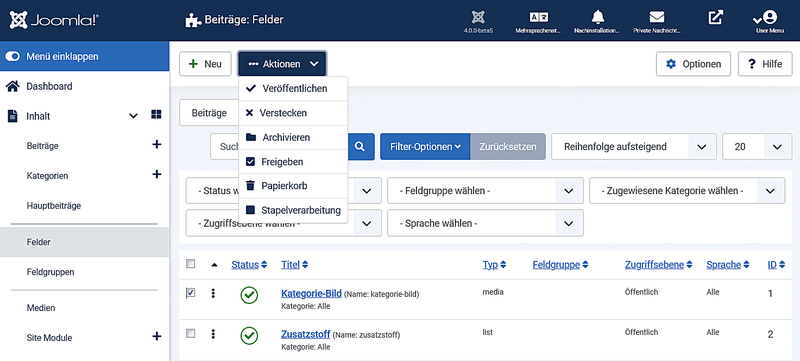
Task: Collapse the Inhalt menu chevron
Action: click(x=133, y=116)
